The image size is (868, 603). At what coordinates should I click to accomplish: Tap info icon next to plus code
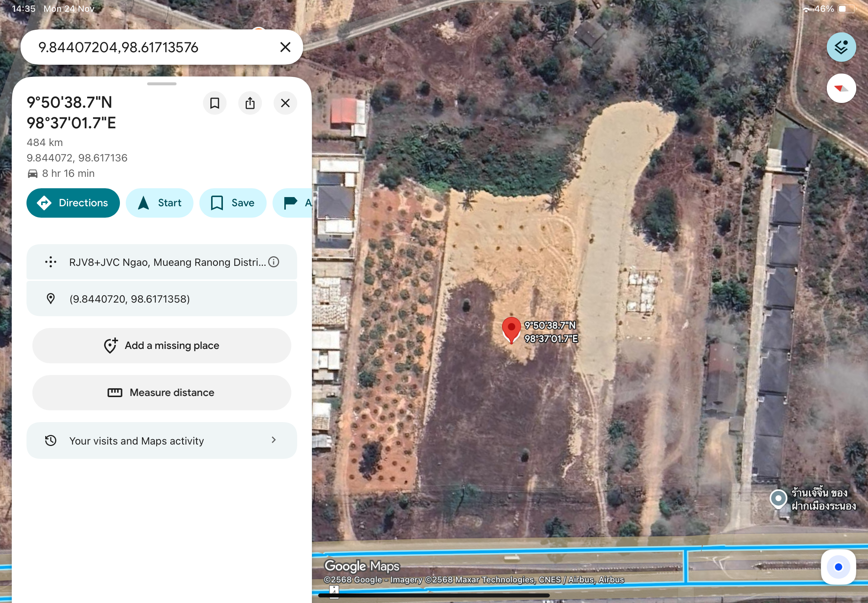(274, 262)
